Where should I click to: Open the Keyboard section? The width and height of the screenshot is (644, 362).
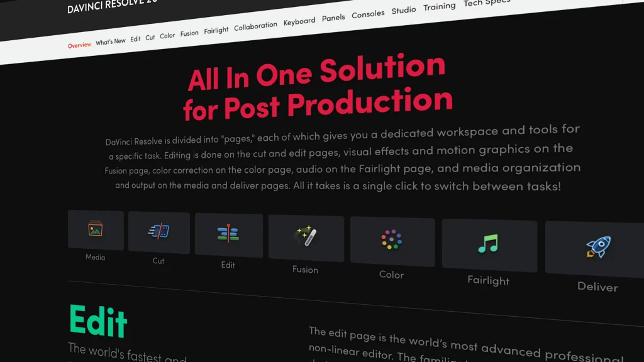(299, 21)
